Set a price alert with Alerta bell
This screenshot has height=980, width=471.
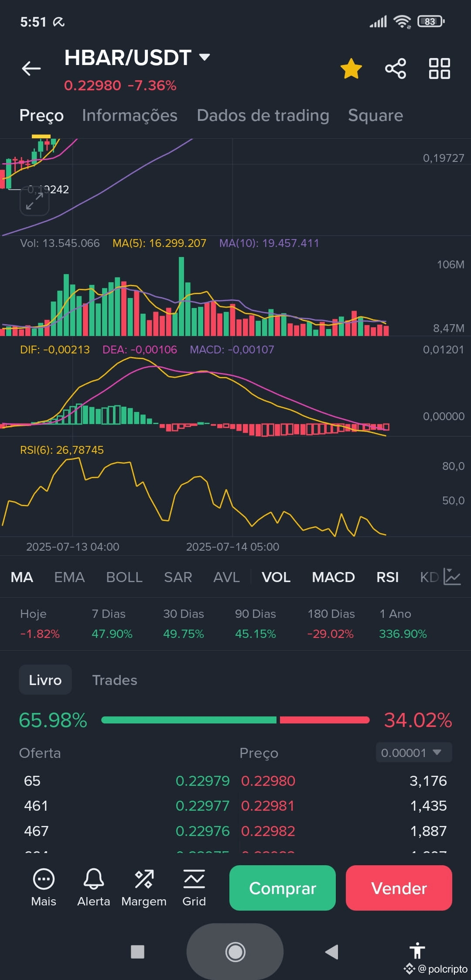pyautogui.click(x=94, y=887)
